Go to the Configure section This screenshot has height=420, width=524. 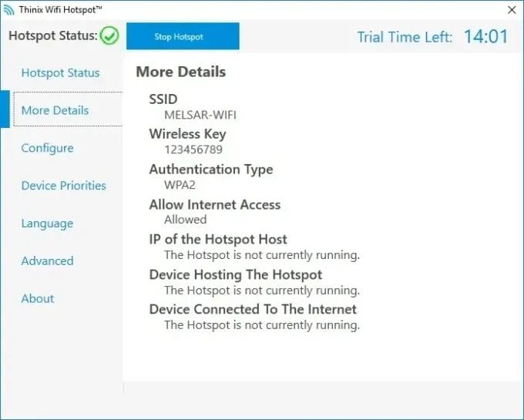pyautogui.click(x=47, y=148)
